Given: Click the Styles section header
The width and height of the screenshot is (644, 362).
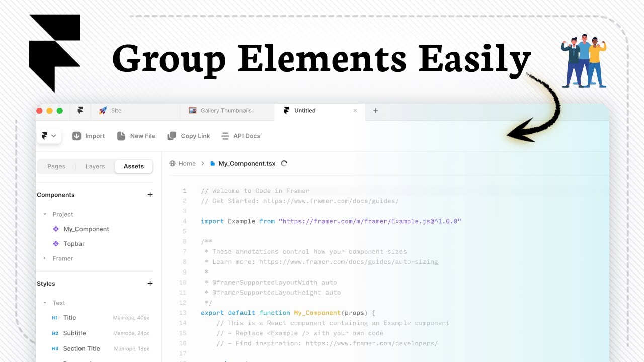Looking at the screenshot, I should pos(46,284).
